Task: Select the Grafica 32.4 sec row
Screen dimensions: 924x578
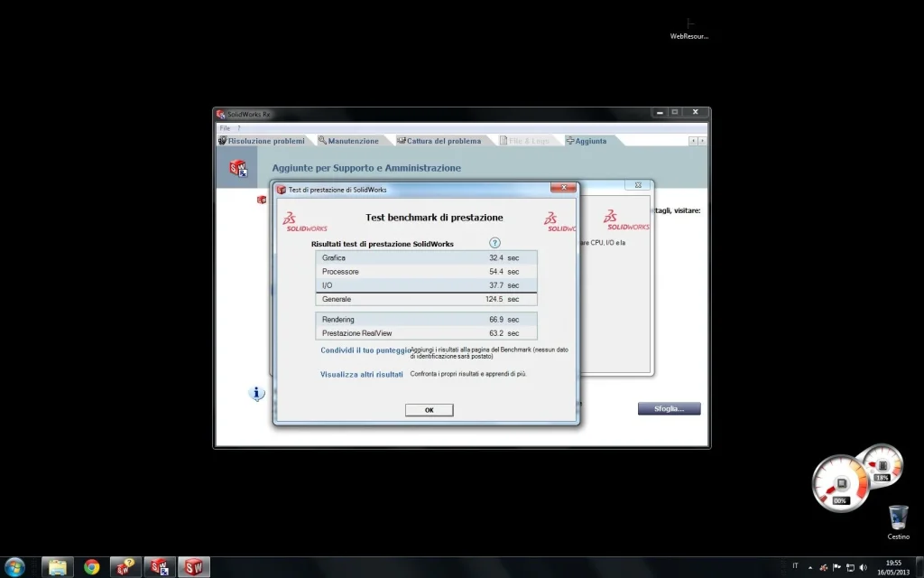Action: 426,257
